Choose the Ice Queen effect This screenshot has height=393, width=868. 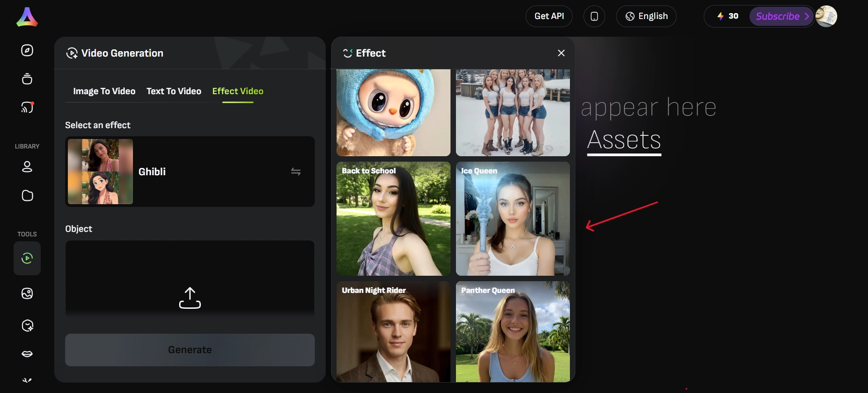point(513,219)
